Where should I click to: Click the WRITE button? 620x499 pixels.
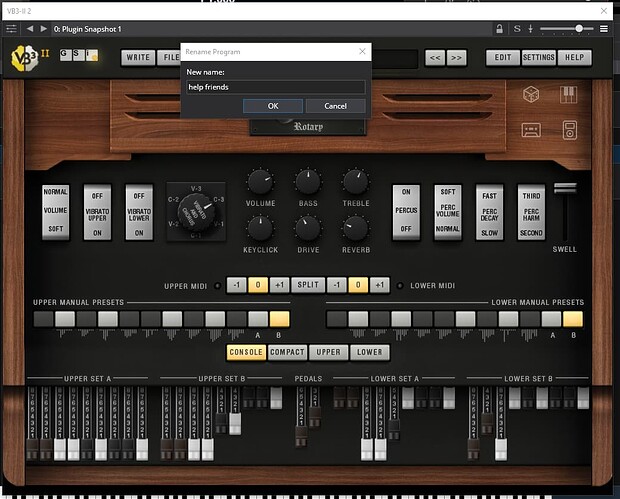point(138,58)
